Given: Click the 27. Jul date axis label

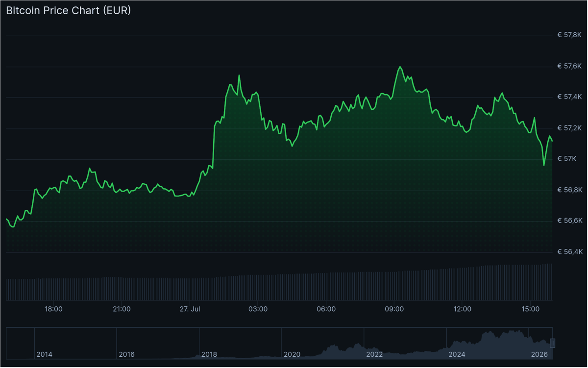Looking at the screenshot, I should click(x=190, y=309).
